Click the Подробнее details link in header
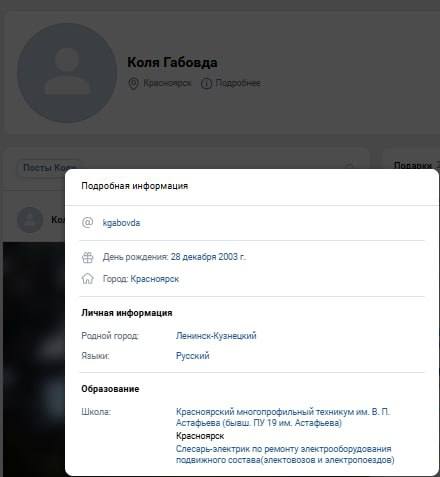The height and width of the screenshot is (477, 440). click(238, 83)
